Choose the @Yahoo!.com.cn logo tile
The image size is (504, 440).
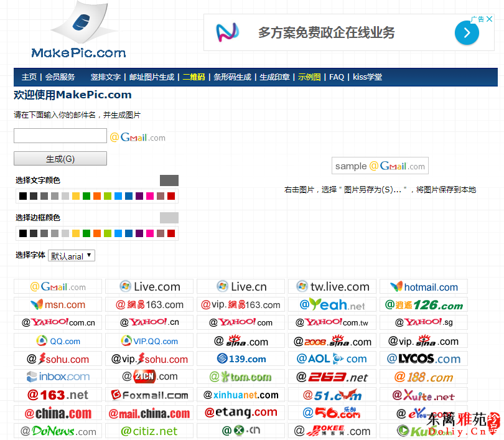click(58, 322)
